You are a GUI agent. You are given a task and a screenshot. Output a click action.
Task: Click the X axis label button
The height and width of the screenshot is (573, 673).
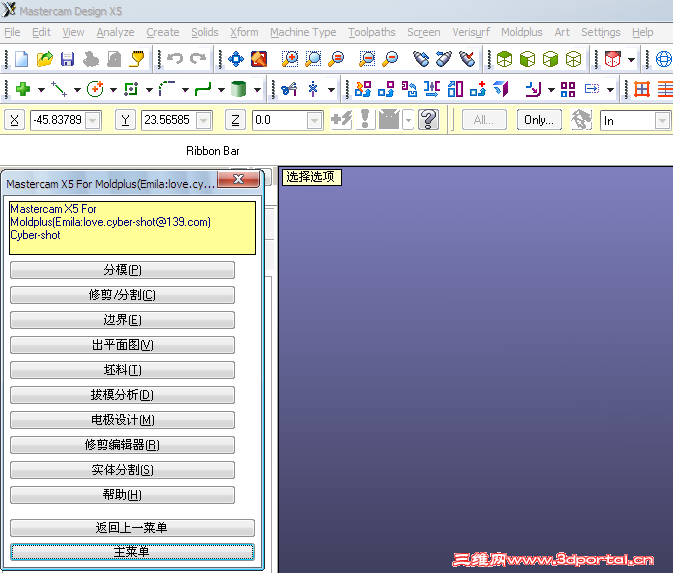[x=14, y=120]
